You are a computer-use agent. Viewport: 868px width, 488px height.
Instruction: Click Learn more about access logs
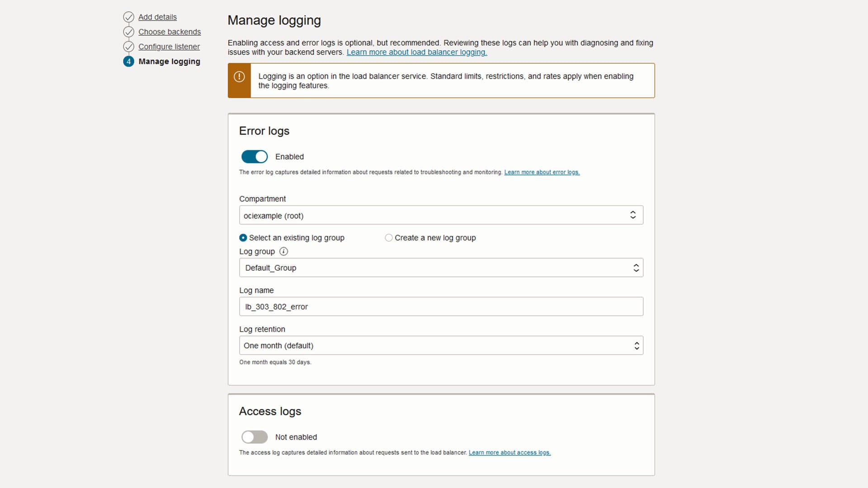(509, 452)
